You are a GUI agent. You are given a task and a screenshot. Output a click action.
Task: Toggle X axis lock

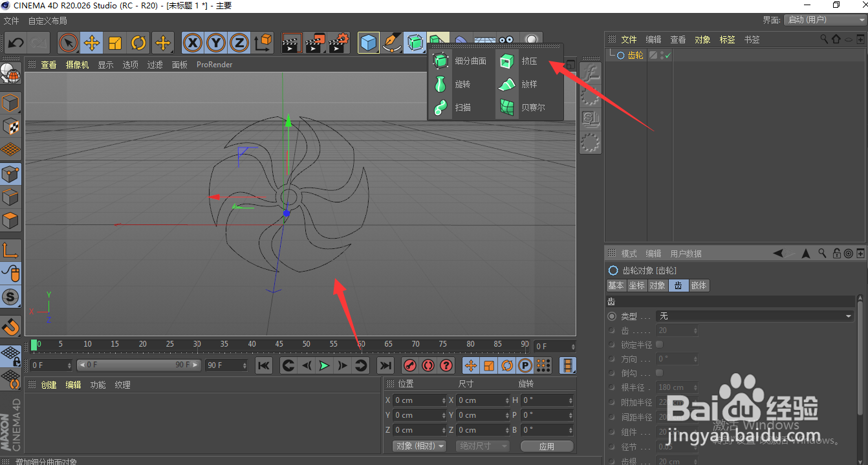[x=192, y=43]
